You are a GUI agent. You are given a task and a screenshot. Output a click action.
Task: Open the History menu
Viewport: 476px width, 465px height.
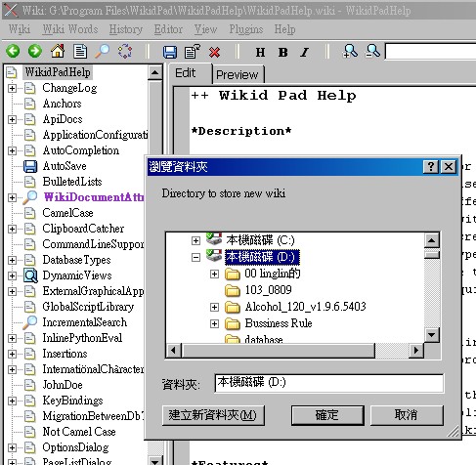pos(126,29)
